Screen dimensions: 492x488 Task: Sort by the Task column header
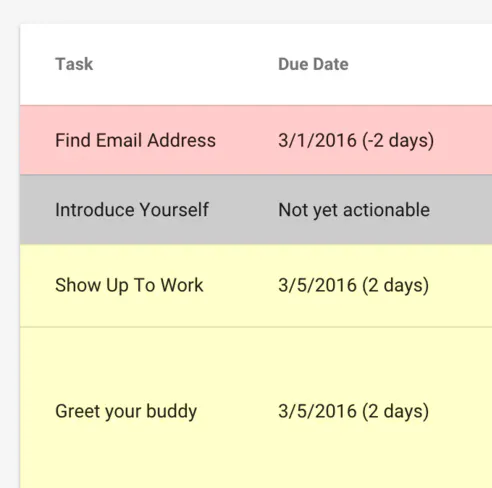point(74,64)
